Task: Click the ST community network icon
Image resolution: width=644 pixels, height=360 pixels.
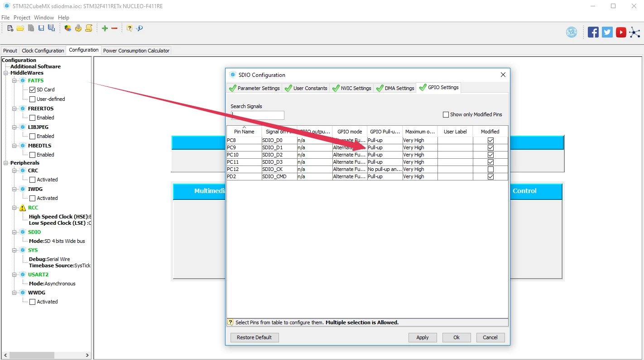Action: tap(635, 32)
